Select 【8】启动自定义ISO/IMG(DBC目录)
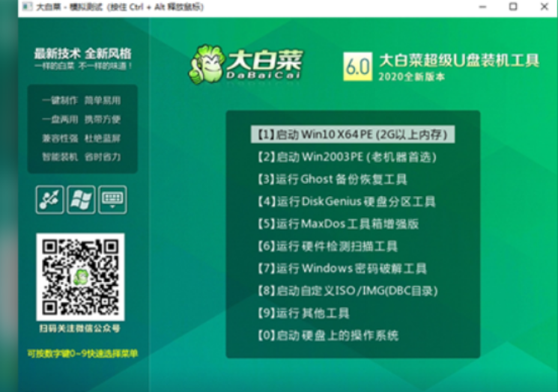 348,291
